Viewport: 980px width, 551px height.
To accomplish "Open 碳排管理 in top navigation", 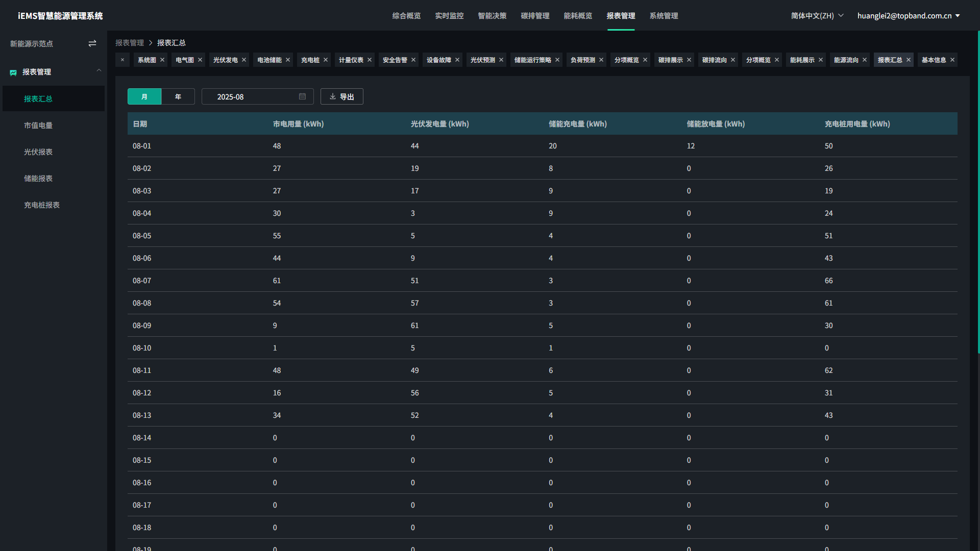I will pyautogui.click(x=535, y=16).
